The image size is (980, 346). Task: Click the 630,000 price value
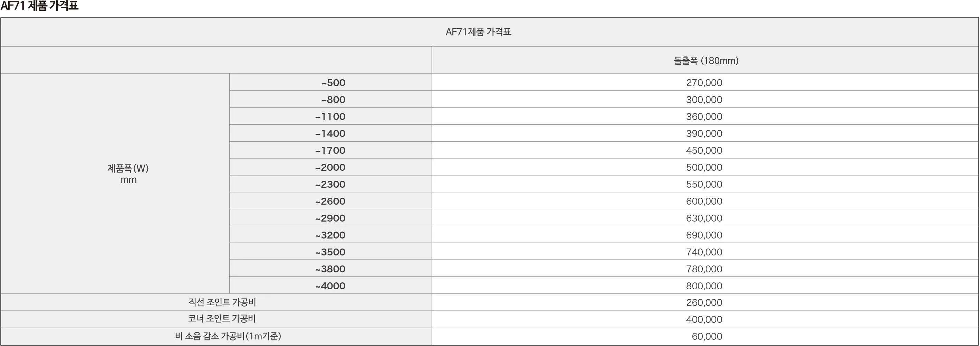[704, 218]
